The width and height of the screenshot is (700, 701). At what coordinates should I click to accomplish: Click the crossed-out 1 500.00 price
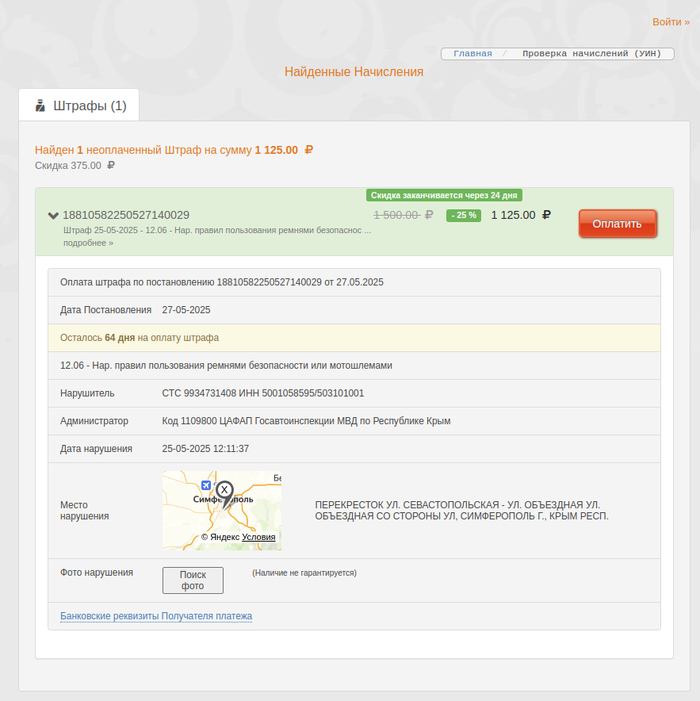(x=403, y=215)
